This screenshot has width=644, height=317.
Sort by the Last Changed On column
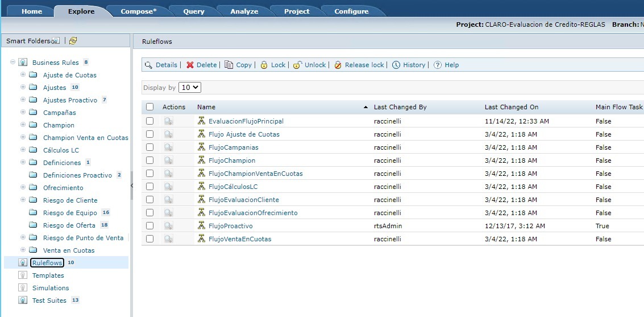(x=511, y=107)
